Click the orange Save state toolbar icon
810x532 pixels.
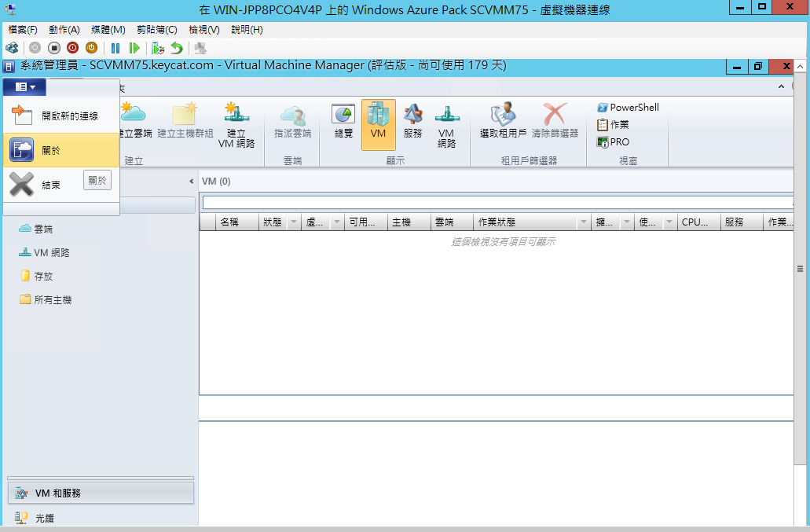coord(91,48)
